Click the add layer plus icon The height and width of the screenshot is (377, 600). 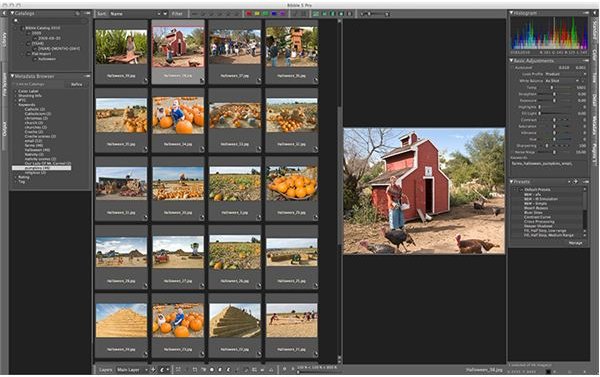pos(153,370)
